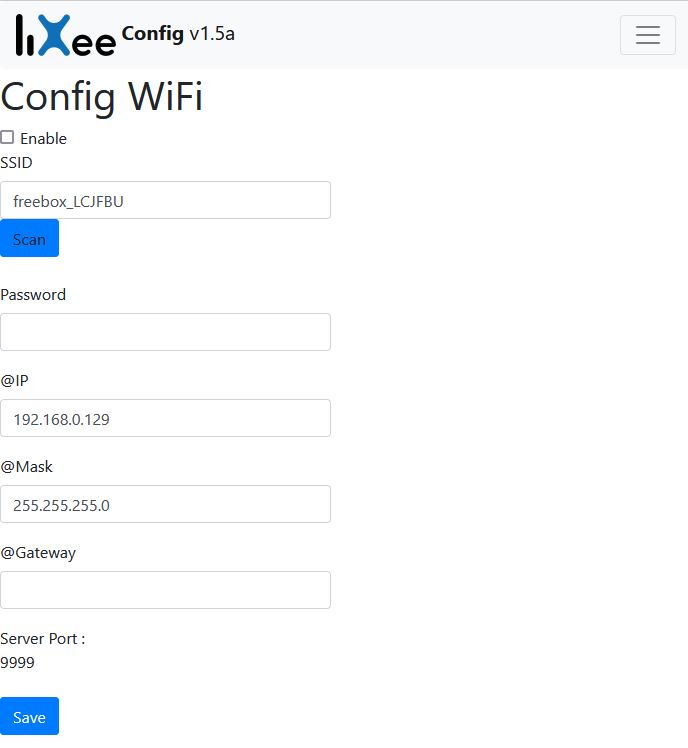Enable the WiFi checkbox
Viewport: 688px width, 748px height.
tap(7, 138)
